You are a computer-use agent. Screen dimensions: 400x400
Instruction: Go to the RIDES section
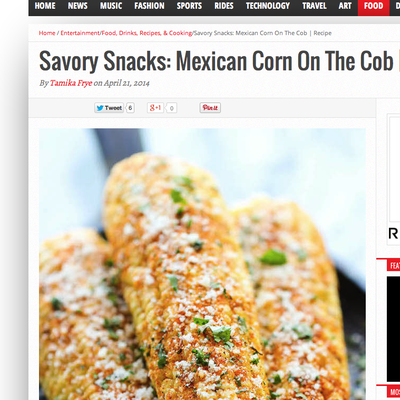tap(224, 6)
